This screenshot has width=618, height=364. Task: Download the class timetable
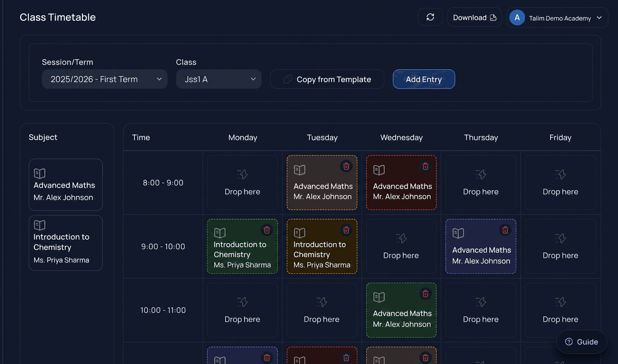474,17
